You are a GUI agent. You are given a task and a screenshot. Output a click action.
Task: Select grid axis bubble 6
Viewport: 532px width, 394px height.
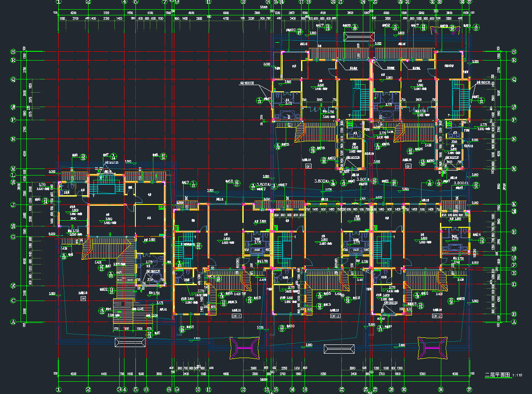146,389
